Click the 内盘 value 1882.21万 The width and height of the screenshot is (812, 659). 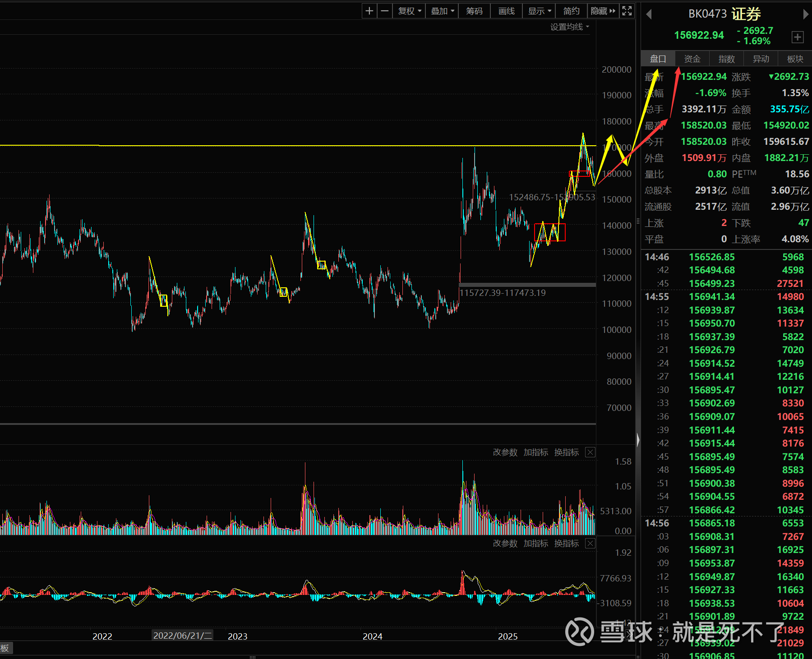787,158
